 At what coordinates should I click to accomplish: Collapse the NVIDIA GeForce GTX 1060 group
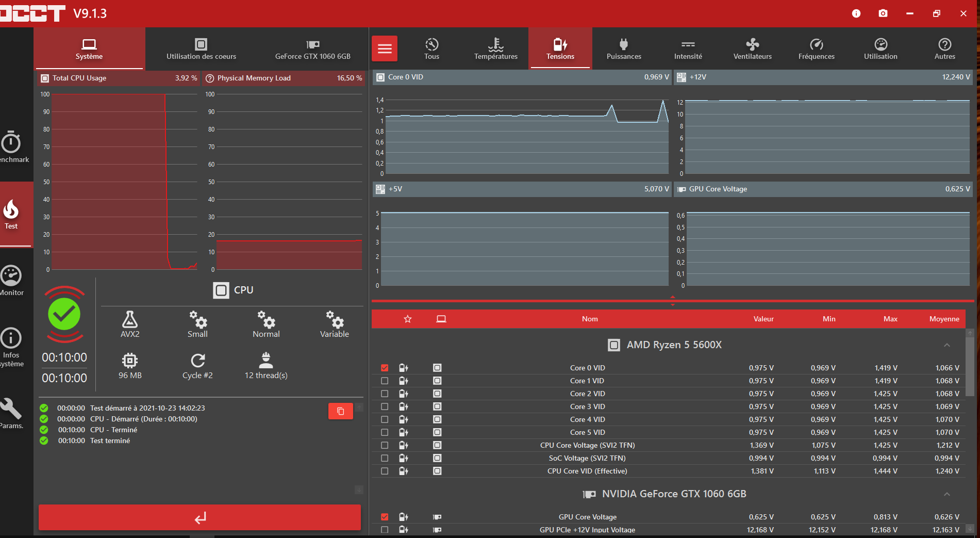[x=946, y=494]
